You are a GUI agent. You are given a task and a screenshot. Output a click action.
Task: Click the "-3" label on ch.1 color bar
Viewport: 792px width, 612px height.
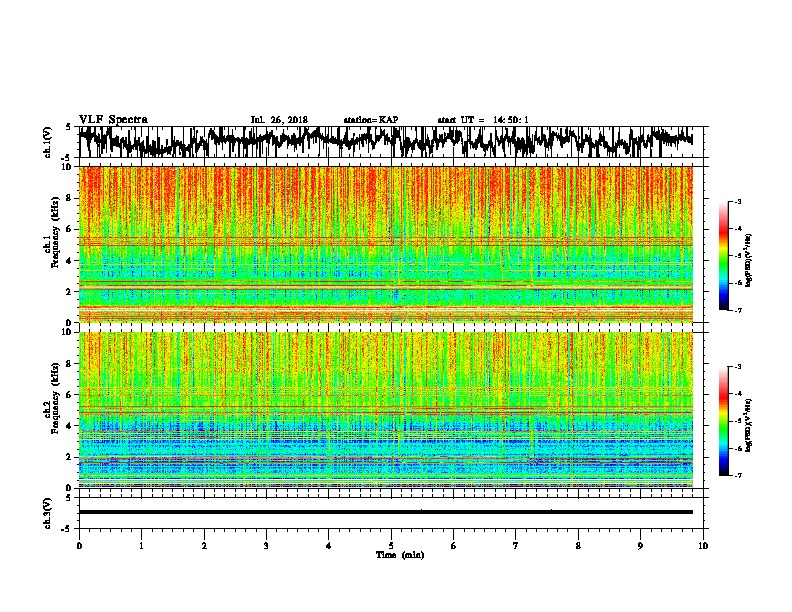pyautogui.click(x=738, y=202)
